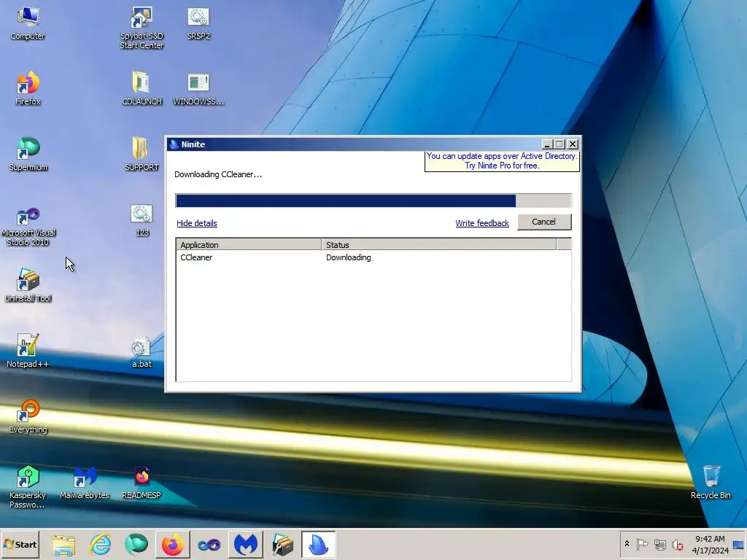This screenshot has height=560, width=747.
Task: Open Windows Explorer from taskbar
Action: 63,545
